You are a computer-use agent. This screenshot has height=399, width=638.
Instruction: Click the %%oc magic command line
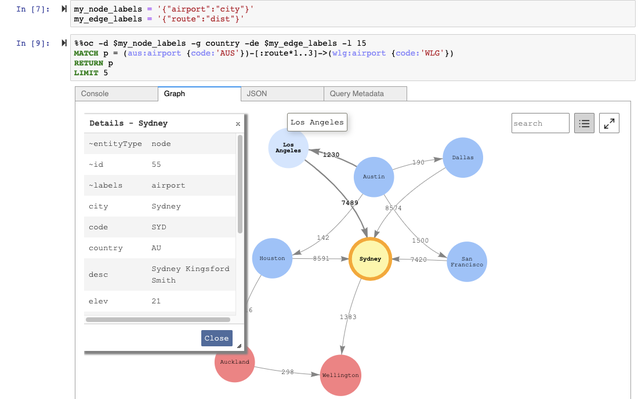220,43
